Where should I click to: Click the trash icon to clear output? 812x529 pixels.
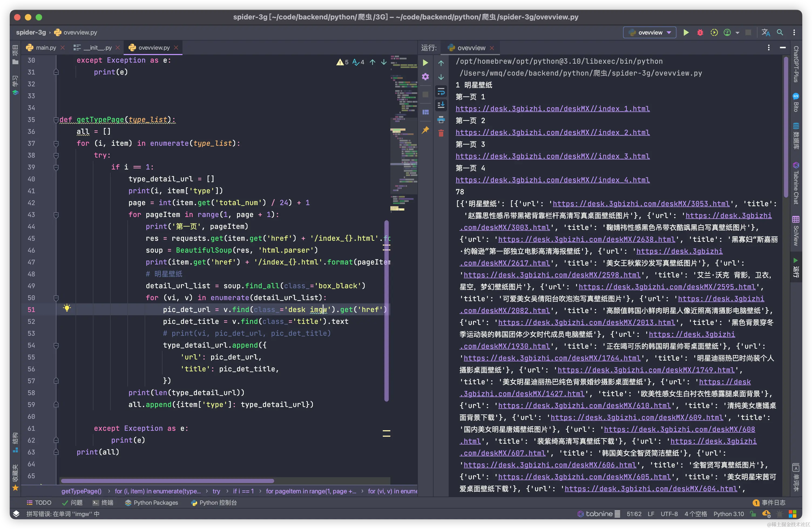coord(441,133)
